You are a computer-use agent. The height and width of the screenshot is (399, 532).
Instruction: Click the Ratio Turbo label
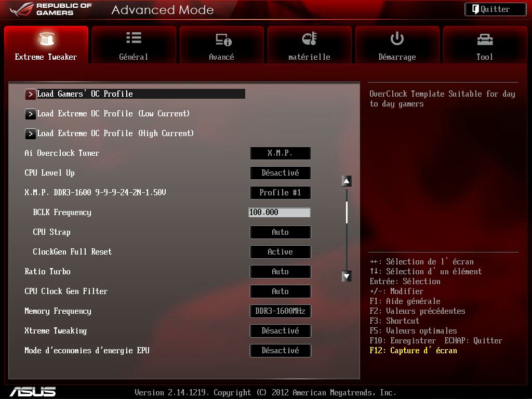(47, 271)
